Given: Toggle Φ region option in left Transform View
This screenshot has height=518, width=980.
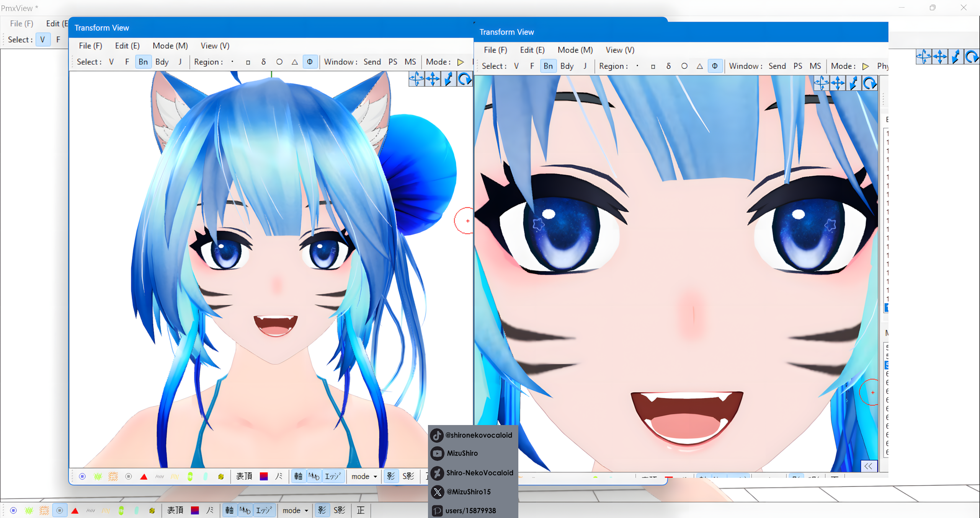Looking at the screenshot, I should click(310, 62).
